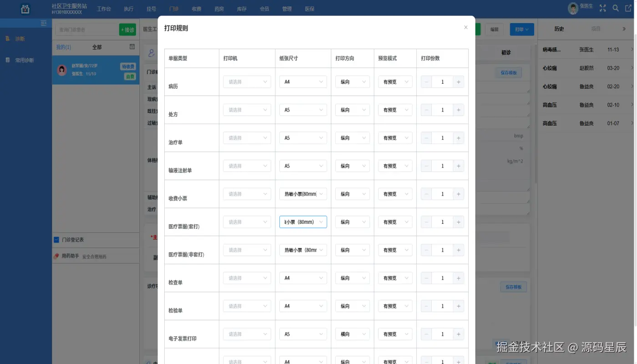637x364 pixels.
Task: Click the fullscreen icon in the top bar
Action: click(603, 8)
